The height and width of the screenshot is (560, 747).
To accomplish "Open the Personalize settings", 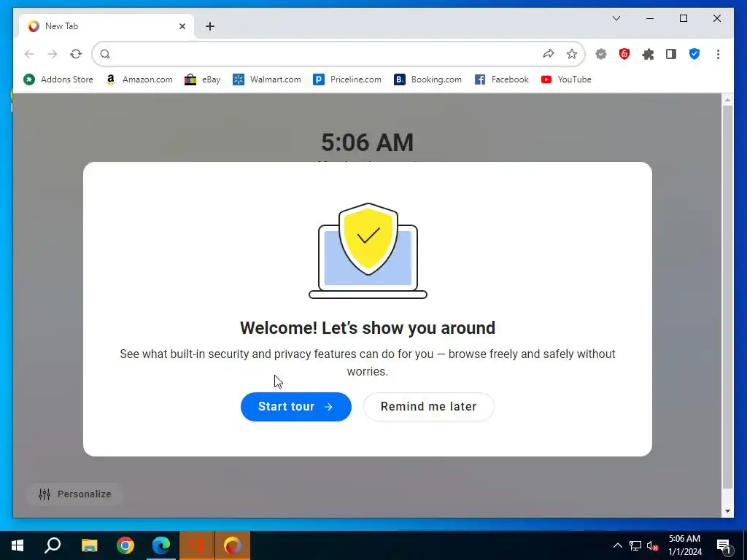I will point(75,494).
